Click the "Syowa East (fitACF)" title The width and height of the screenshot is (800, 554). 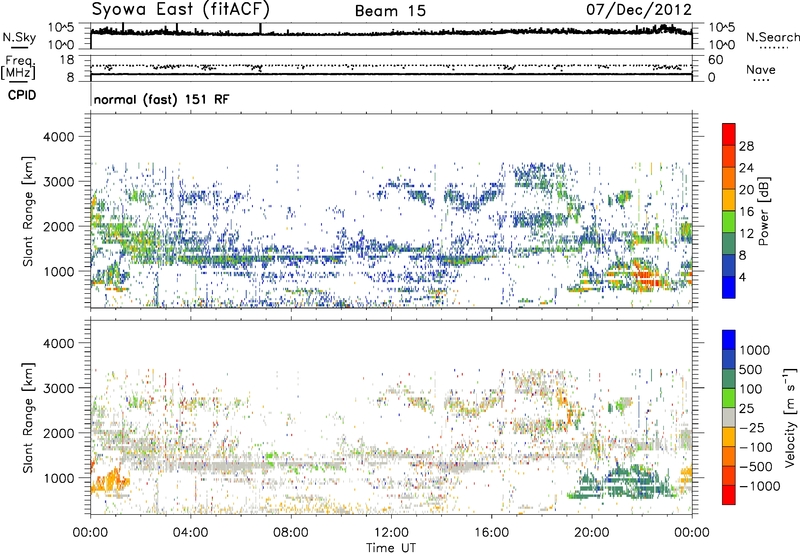click(x=180, y=9)
